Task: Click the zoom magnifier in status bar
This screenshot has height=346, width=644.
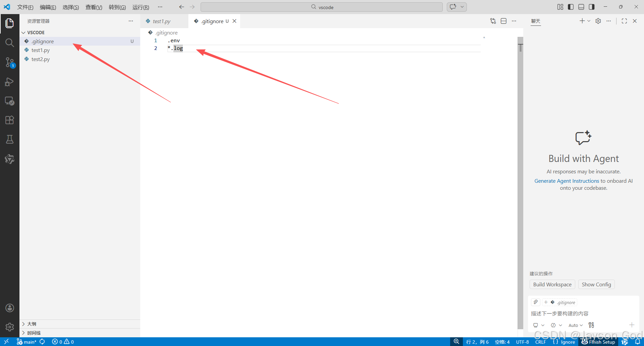Action: click(x=457, y=342)
